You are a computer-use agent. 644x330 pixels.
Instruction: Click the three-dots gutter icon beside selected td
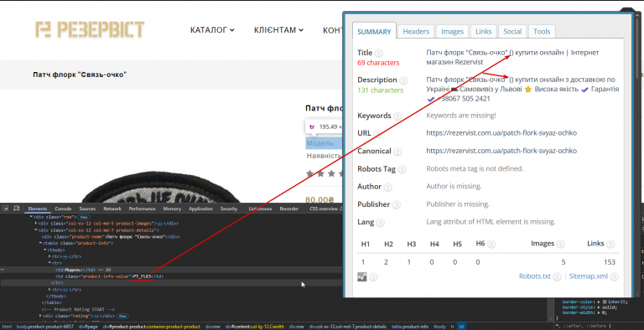(3, 270)
